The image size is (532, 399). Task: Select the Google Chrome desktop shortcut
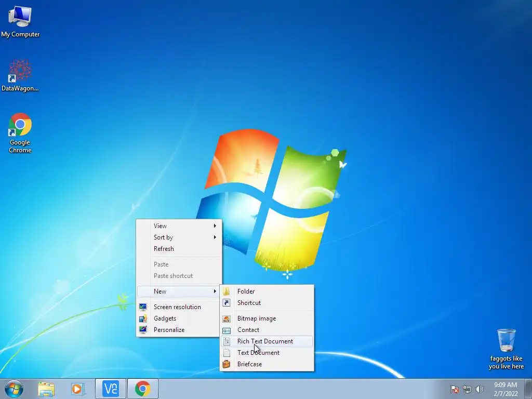(20, 133)
